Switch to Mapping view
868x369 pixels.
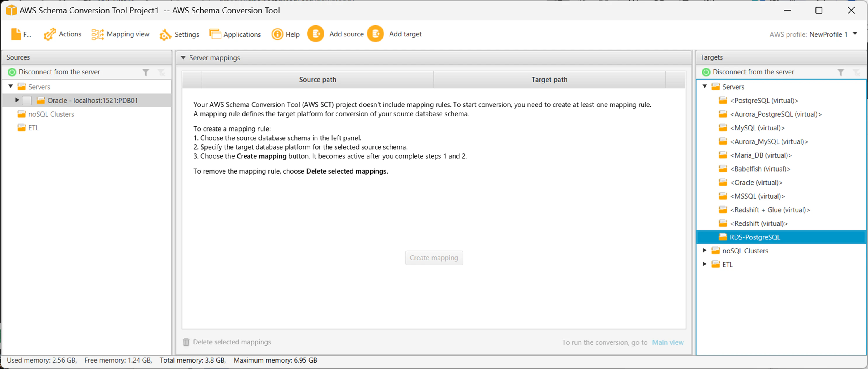point(120,34)
